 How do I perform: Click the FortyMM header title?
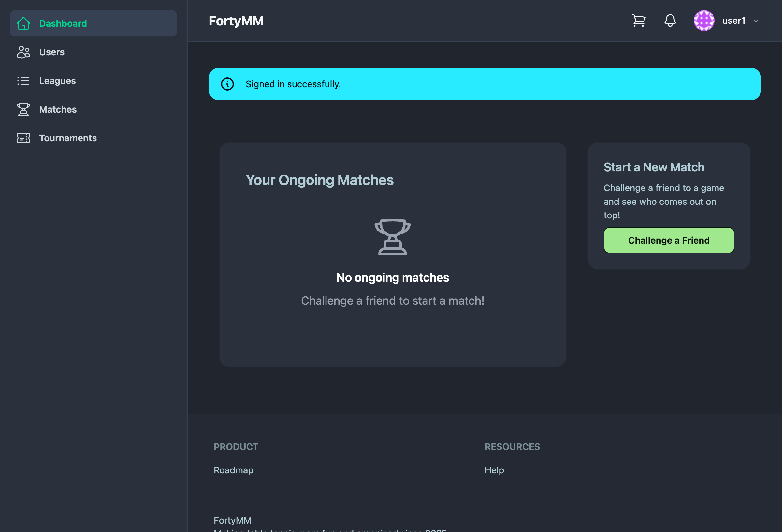click(236, 21)
